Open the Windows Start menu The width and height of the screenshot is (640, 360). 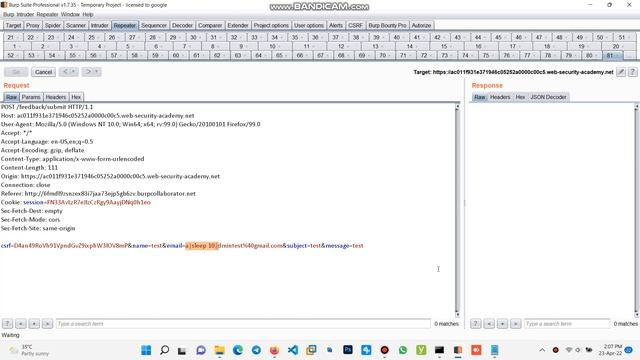click(x=146, y=350)
